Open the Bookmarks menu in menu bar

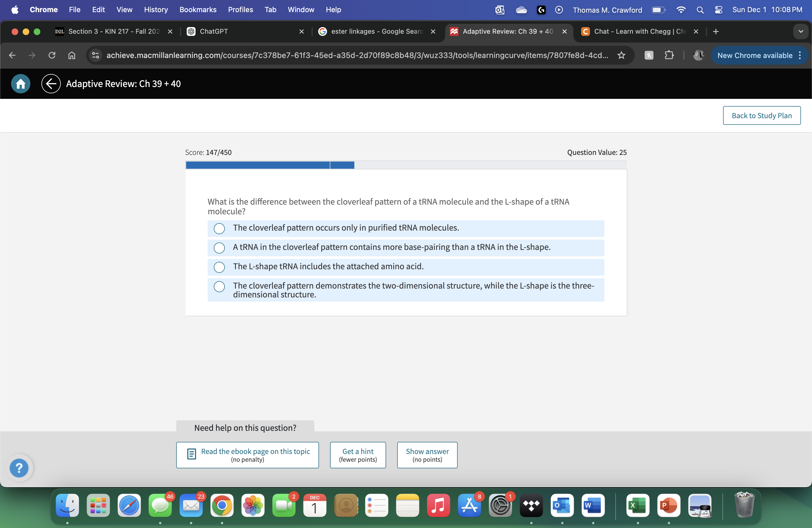point(197,10)
